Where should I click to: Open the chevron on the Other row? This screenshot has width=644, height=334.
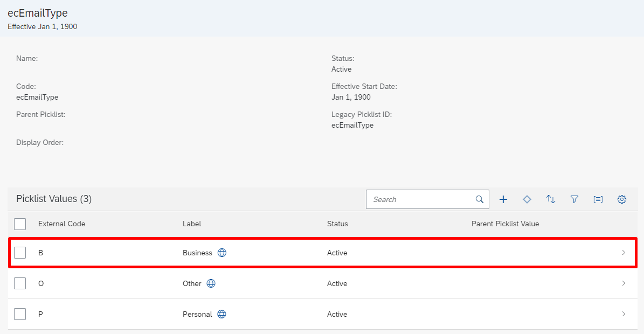624,283
